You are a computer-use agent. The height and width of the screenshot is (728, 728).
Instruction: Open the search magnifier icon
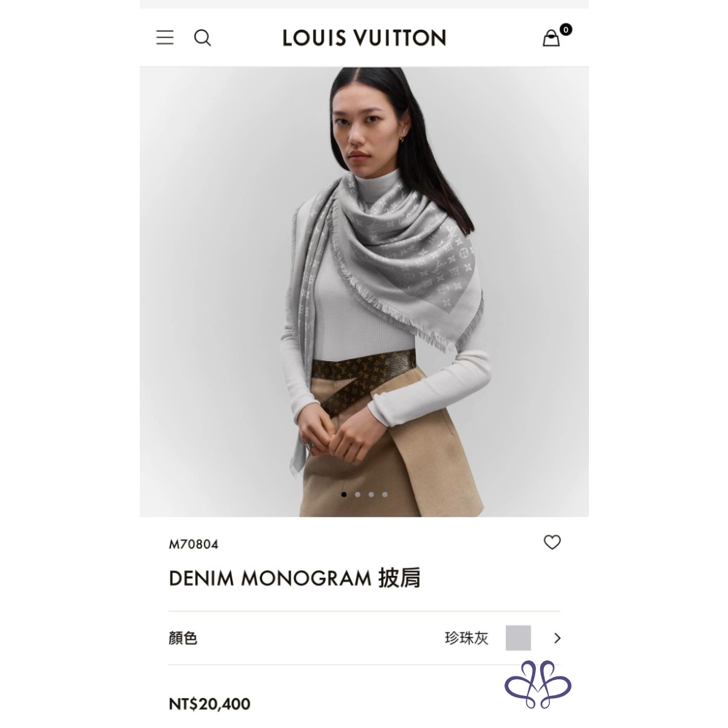tap(202, 38)
